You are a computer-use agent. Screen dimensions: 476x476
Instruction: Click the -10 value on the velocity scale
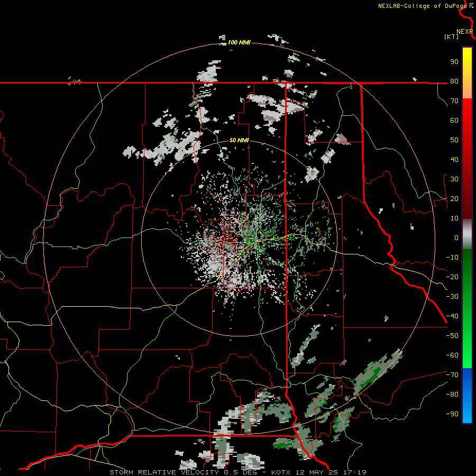452,258
